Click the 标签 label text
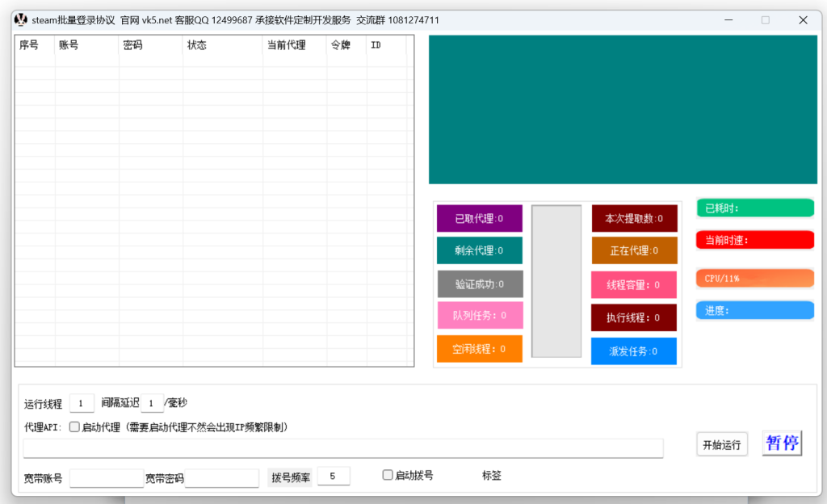 pos(492,476)
